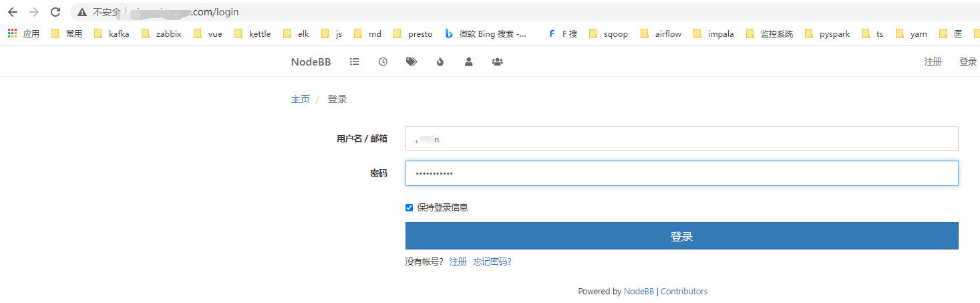
Task: Submit with the blue 登录 button
Action: click(x=681, y=236)
